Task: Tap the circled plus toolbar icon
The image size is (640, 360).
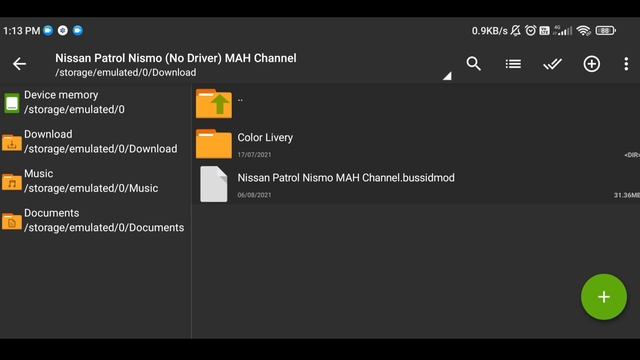Action: (591, 64)
